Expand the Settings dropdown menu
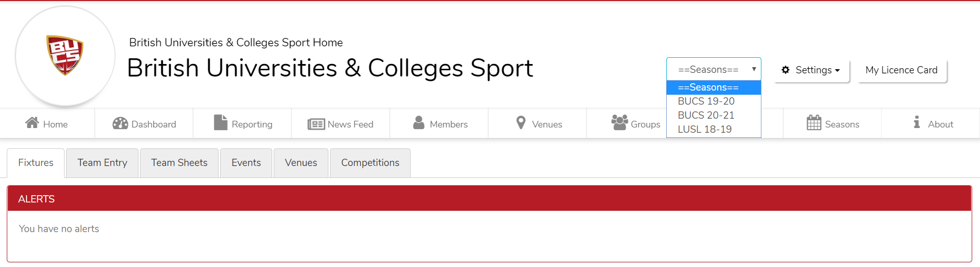This screenshot has width=980, height=267. pos(811,70)
